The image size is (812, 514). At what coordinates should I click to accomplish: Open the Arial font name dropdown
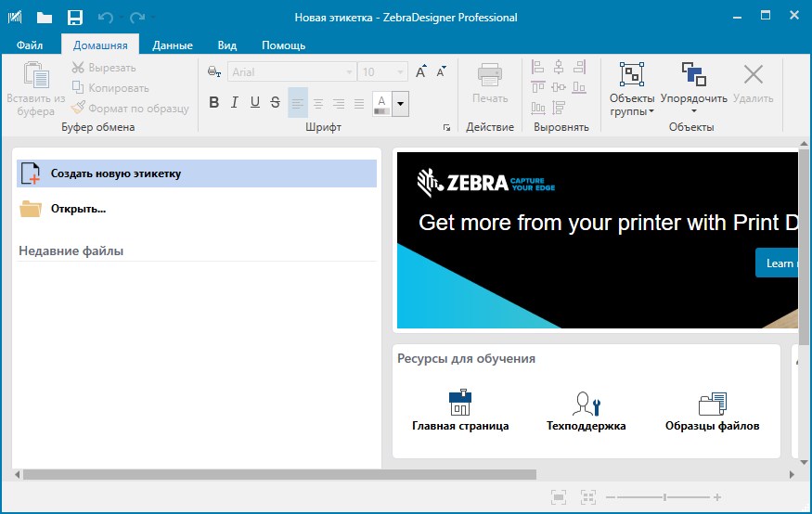point(349,72)
